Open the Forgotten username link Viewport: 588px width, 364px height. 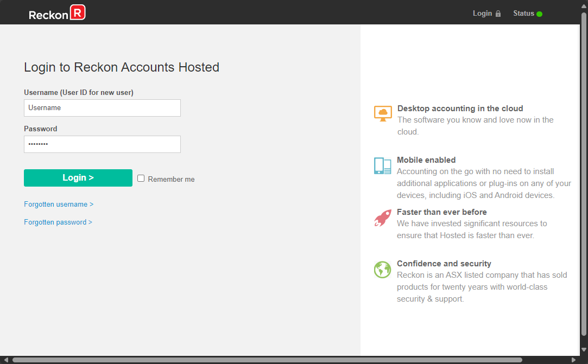(x=59, y=205)
